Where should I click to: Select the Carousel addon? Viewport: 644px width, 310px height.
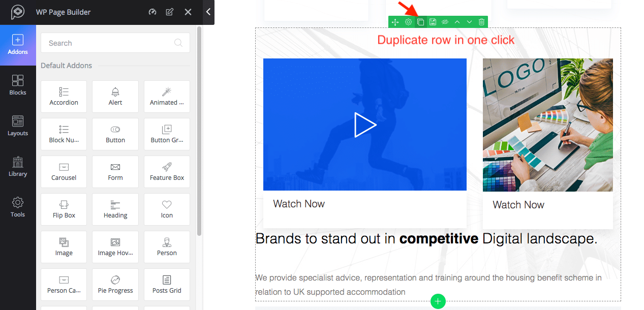[64, 172]
